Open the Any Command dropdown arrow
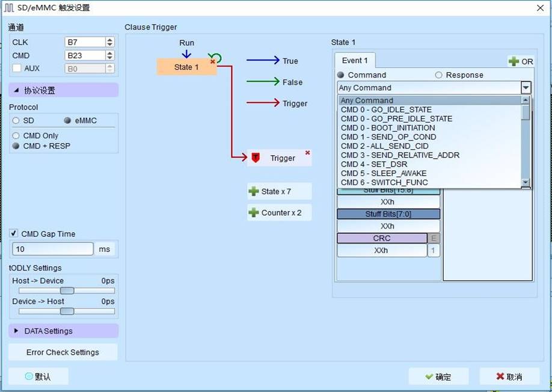Viewport: 552px width, 392px height. [526, 88]
